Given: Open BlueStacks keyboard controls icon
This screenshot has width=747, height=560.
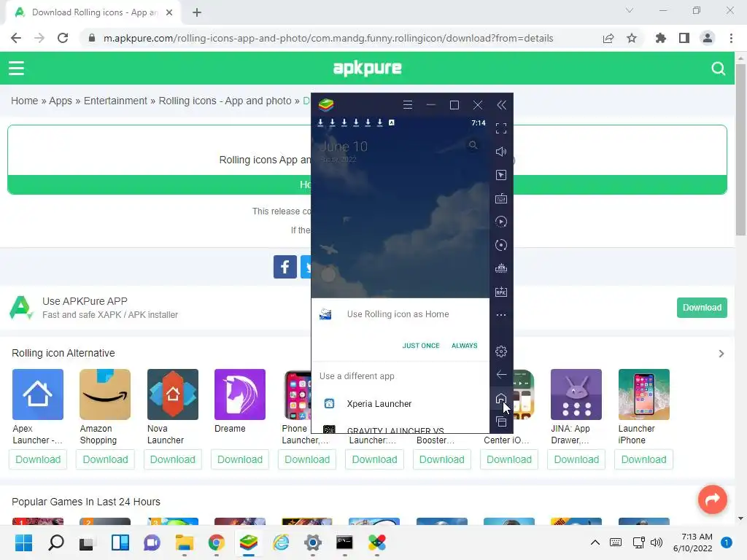Looking at the screenshot, I should pos(500,198).
